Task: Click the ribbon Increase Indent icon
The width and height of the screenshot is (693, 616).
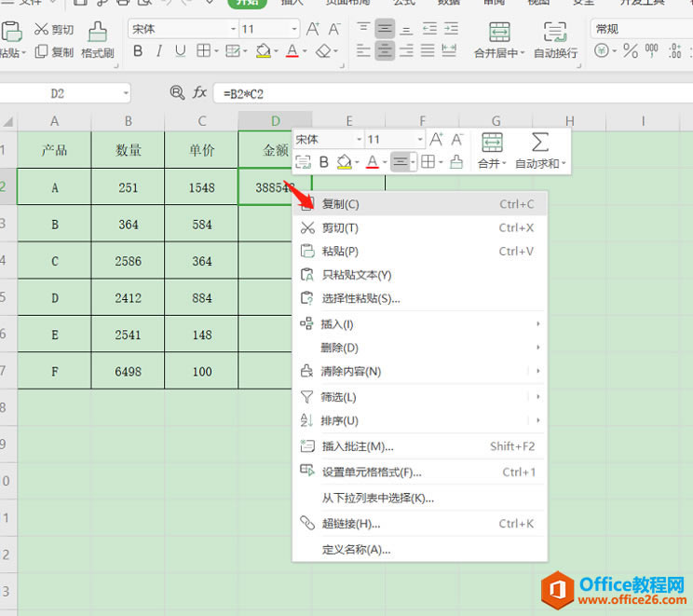Action: tap(451, 29)
